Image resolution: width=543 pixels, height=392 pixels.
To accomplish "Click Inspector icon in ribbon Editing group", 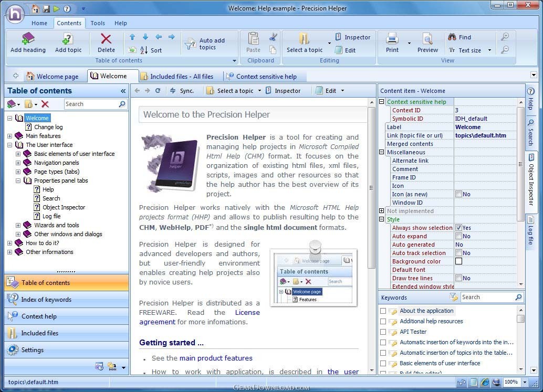I will (x=338, y=37).
